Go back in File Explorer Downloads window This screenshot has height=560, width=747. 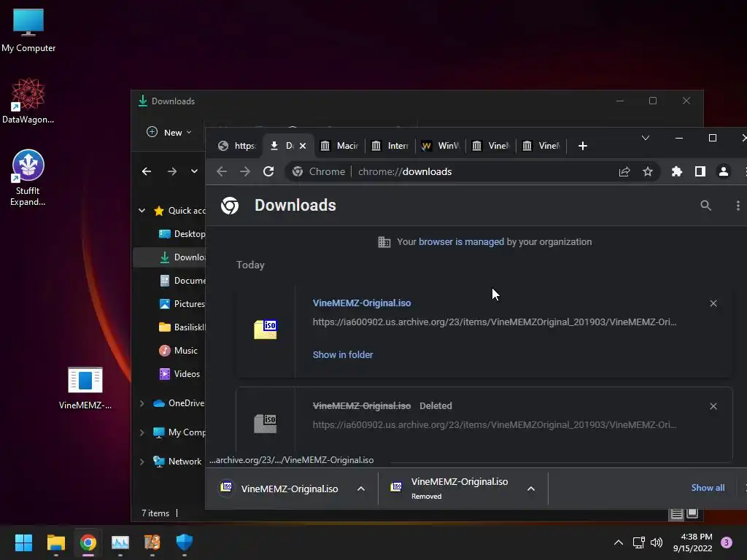pos(147,171)
